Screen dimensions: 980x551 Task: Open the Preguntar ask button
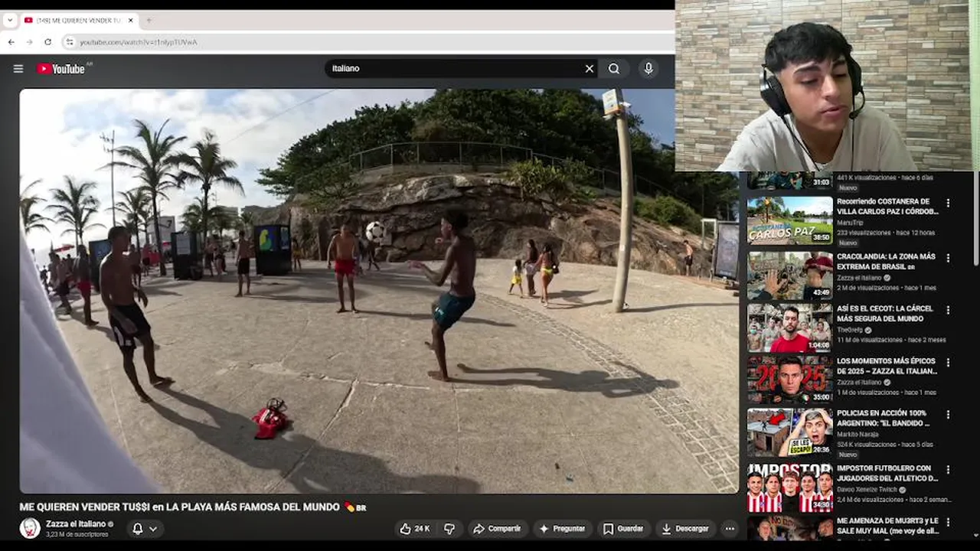pos(562,529)
